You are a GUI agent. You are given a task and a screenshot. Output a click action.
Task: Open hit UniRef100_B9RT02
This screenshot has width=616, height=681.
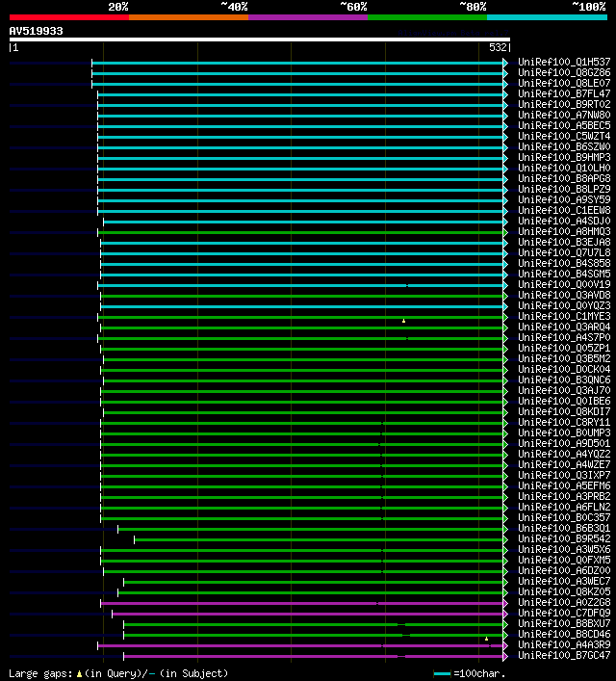pos(564,105)
